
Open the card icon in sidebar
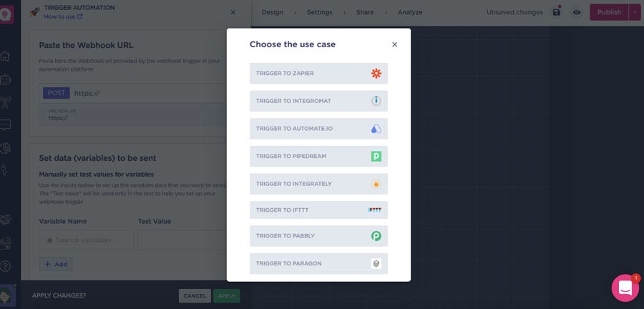[x=5, y=243]
